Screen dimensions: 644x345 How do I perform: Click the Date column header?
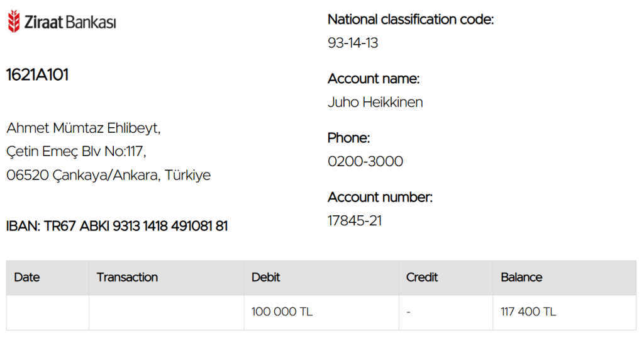[27, 277]
